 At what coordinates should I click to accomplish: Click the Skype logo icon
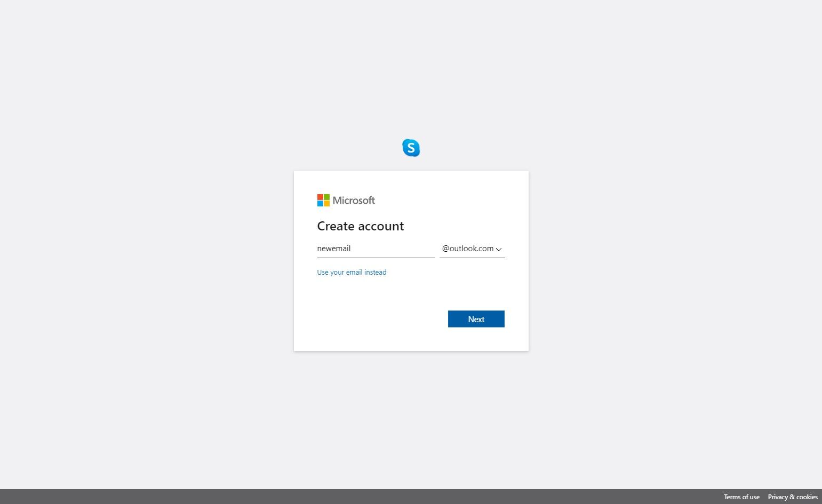(411, 148)
